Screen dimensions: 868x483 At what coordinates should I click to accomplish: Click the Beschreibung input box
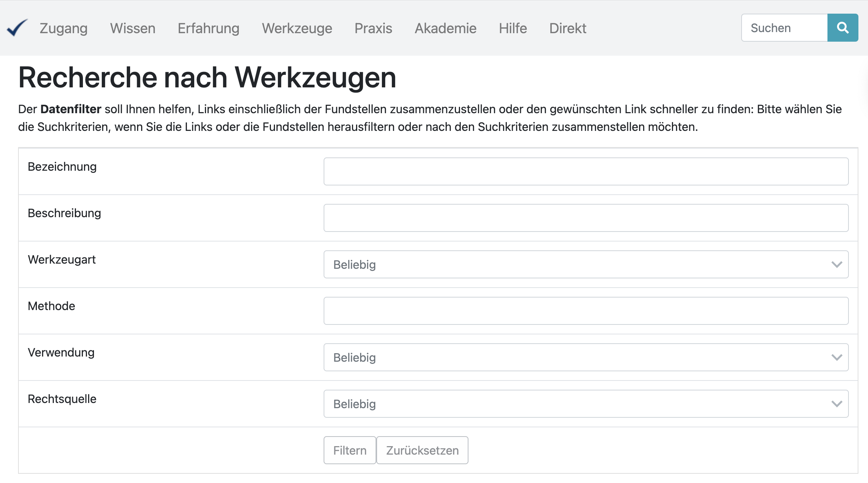[x=586, y=218]
